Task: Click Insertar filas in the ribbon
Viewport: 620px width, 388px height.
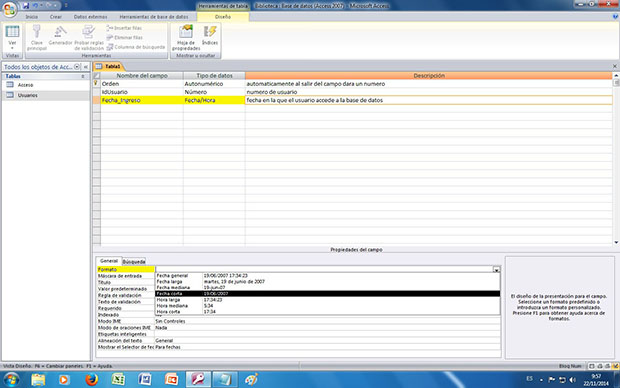Action: (124, 28)
